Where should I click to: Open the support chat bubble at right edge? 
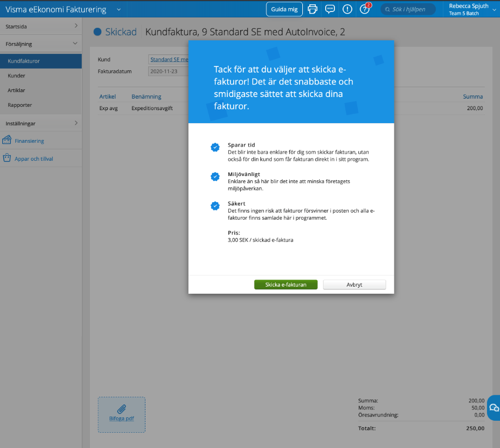(493, 408)
